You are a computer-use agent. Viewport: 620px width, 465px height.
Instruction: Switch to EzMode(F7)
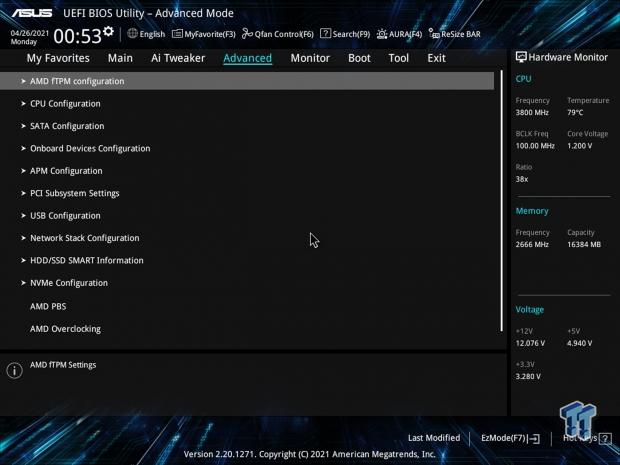tap(510, 439)
